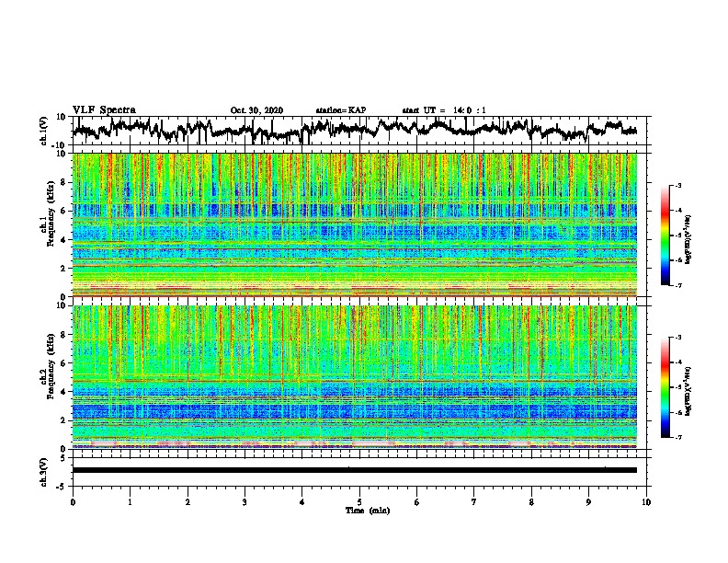Image resolution: width=728 pixels, height=563 pixels.
Task: Click the ch.2 spectrogram panel
Action: click(359, 377)
